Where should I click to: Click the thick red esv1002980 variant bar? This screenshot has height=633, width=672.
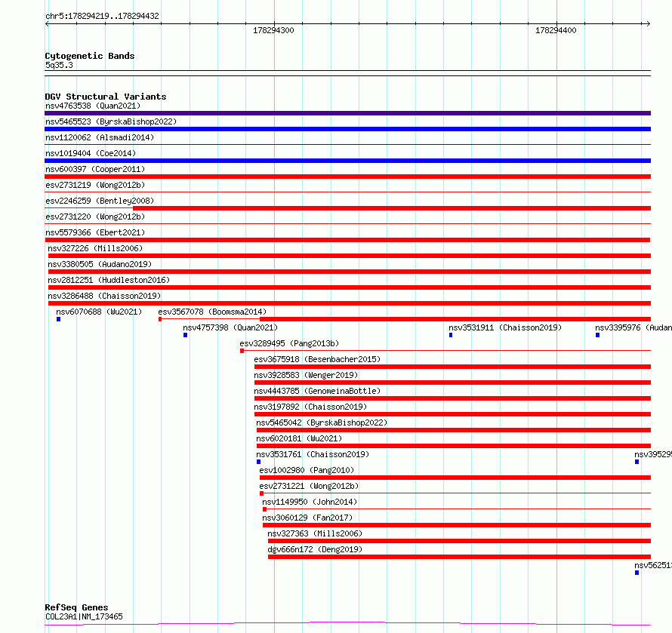455,478
